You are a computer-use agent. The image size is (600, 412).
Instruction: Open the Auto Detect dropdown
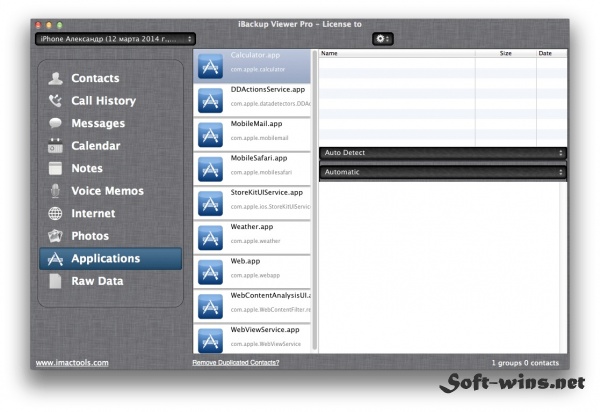pos(443,153)
